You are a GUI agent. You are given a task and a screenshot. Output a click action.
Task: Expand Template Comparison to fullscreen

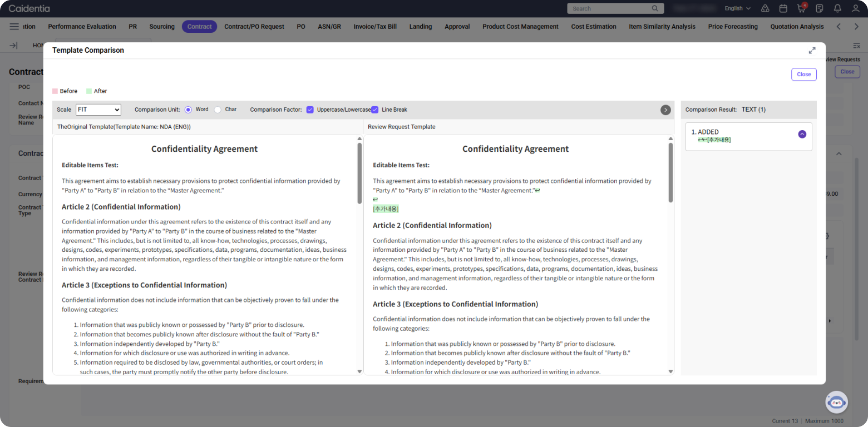(812, 51)
